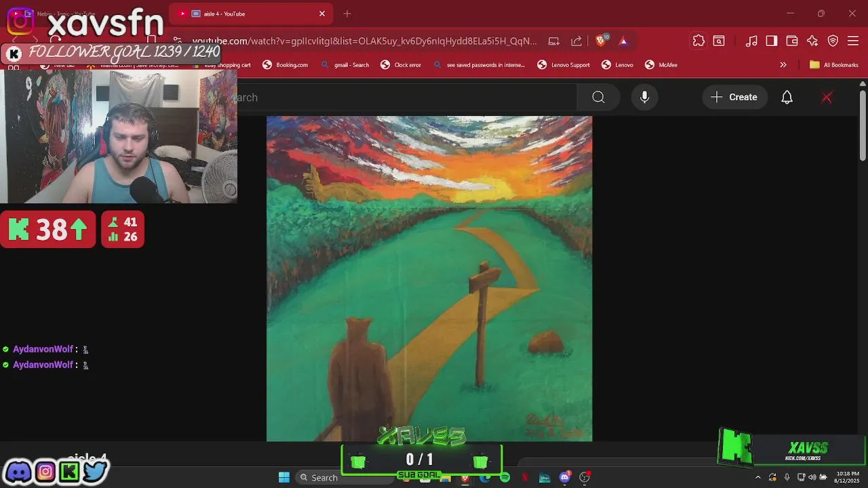Click the YouTube search magnifier button
The image size is (868, 488).
point(598,97)
